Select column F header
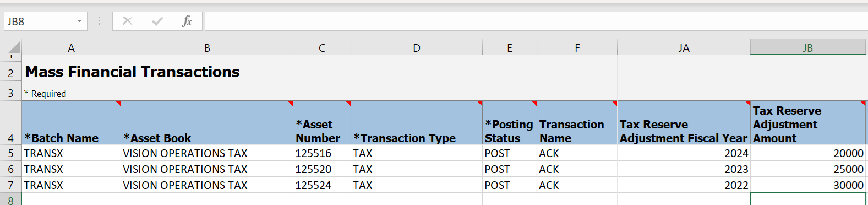 (577, 48)
